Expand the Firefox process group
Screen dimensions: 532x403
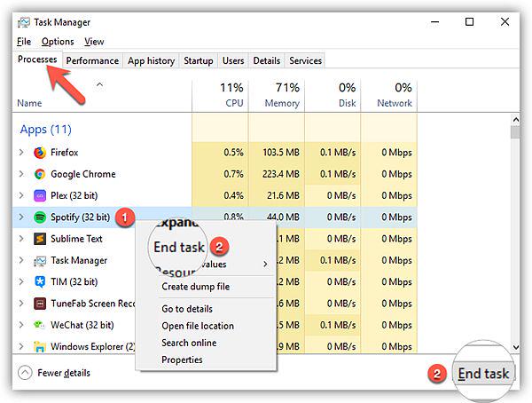[x=21, y=152]
